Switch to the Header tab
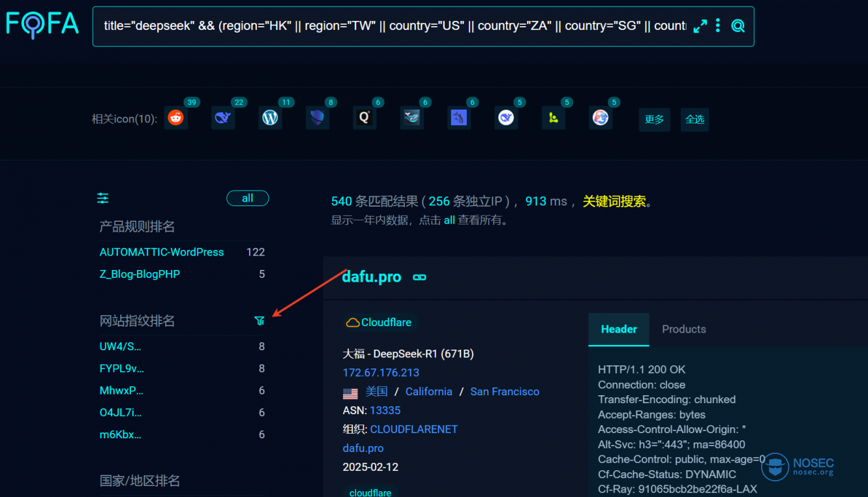The width and height of the screenshot is (868, 497). pyautogui.click(x=619, y=329)
